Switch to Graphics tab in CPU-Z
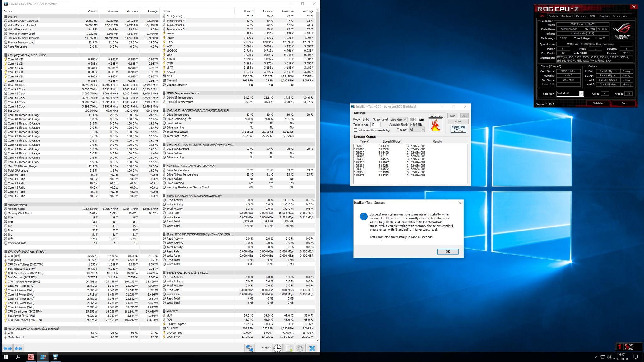 pos(604,16)
